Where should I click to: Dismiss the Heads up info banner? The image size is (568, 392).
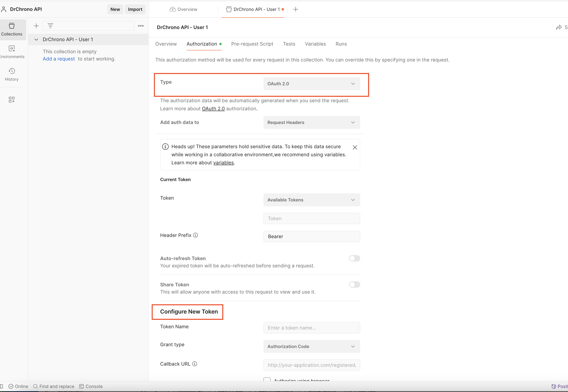[355, 147]
